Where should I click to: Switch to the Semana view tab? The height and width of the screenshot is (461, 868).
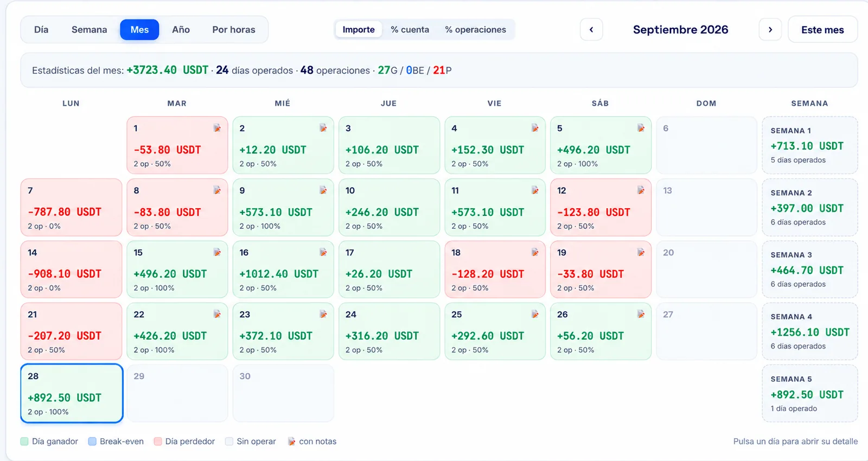tap(89, 30)
